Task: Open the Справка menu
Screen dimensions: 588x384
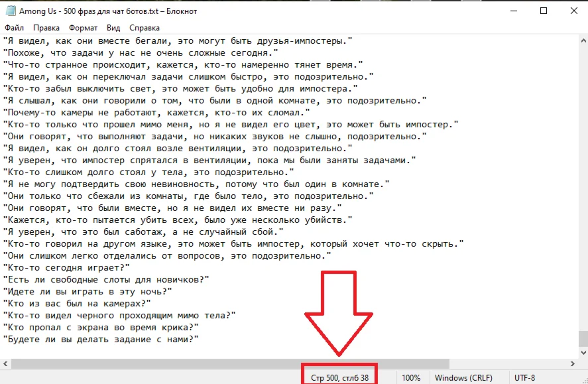Action: click(145, 28)
